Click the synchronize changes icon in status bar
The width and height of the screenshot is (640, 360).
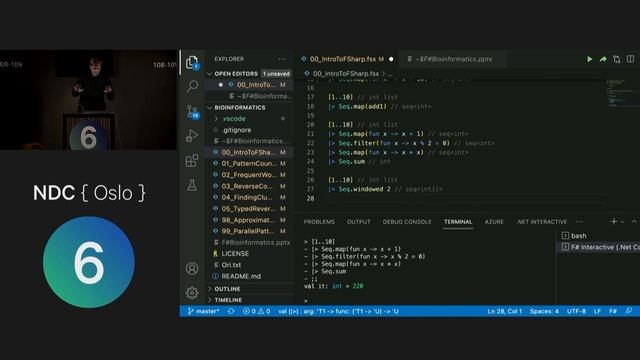coord(231,311)
